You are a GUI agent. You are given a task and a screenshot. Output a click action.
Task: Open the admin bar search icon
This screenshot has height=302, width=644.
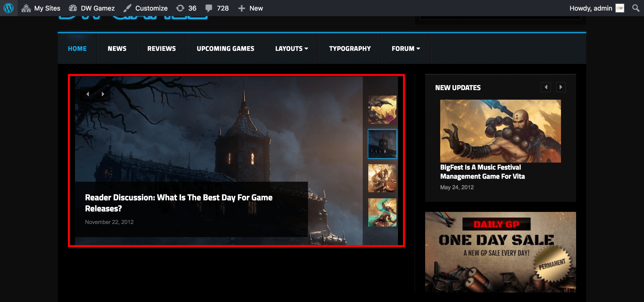(636, 8)
